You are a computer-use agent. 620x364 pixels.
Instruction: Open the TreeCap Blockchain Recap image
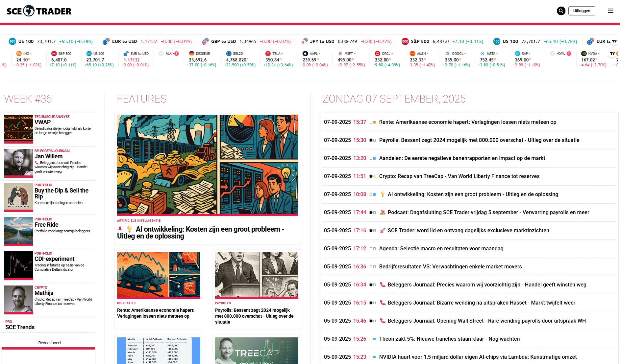[257, 351]
